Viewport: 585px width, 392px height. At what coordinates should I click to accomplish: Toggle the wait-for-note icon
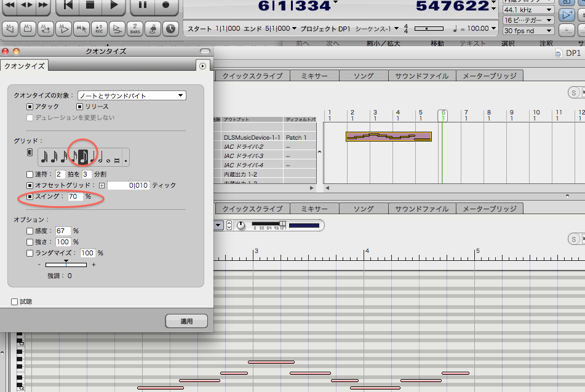click(x=153, y=29)
